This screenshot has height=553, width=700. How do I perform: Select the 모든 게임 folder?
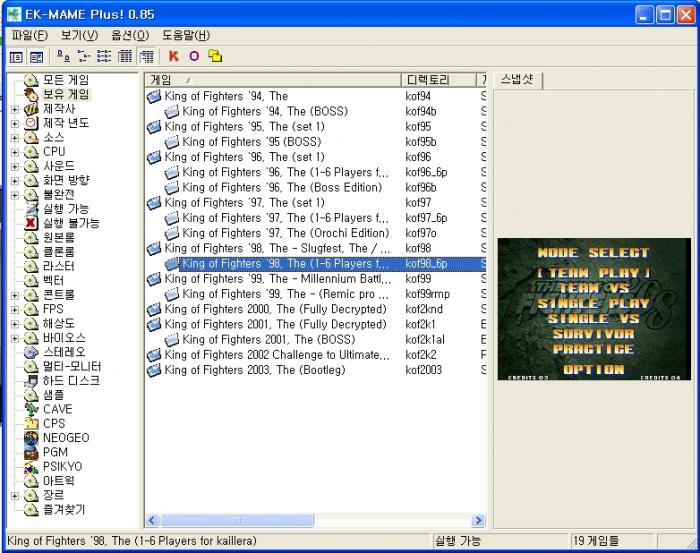(x=66, y=80)
